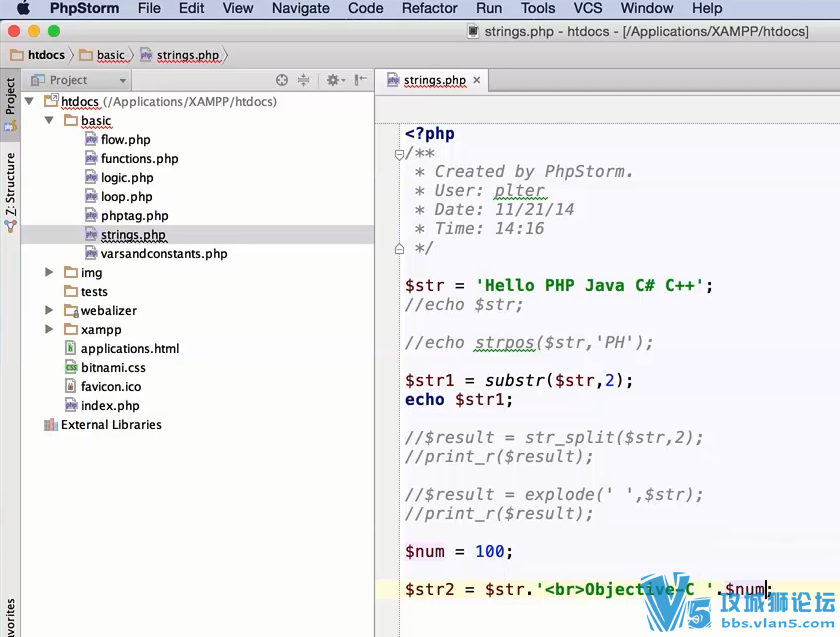Open the Project panel settings gear
The image size is (840, 637).
(x=335, y=80)
